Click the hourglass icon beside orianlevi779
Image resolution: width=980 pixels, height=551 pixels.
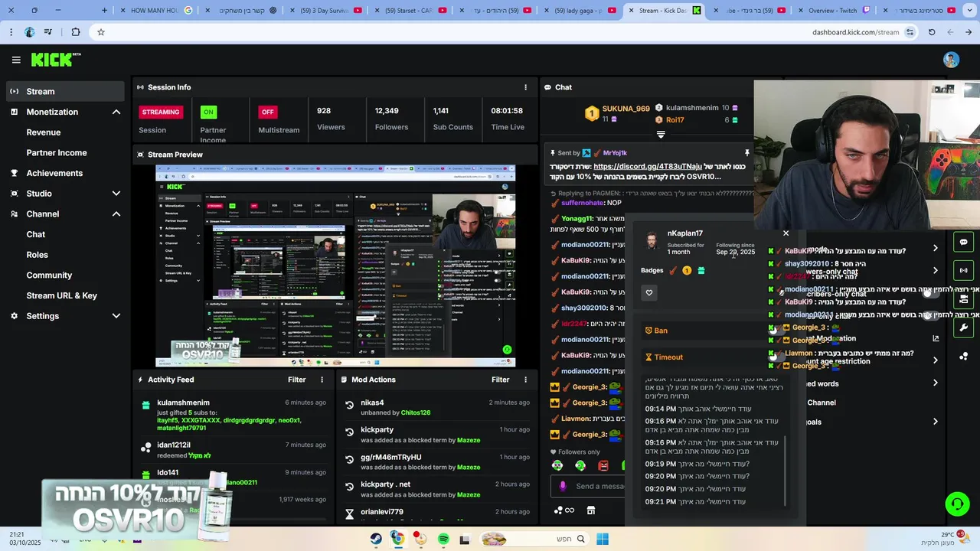point(350,514)
